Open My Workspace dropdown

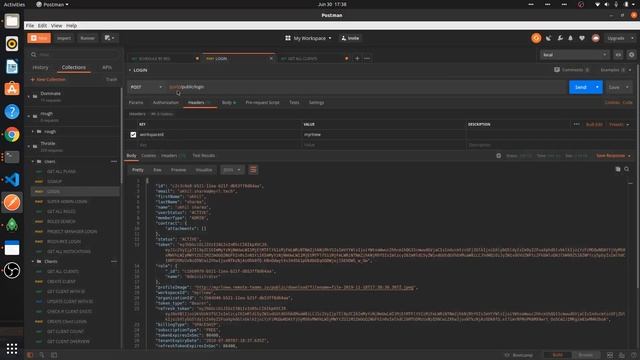click(x=309, y=38)
